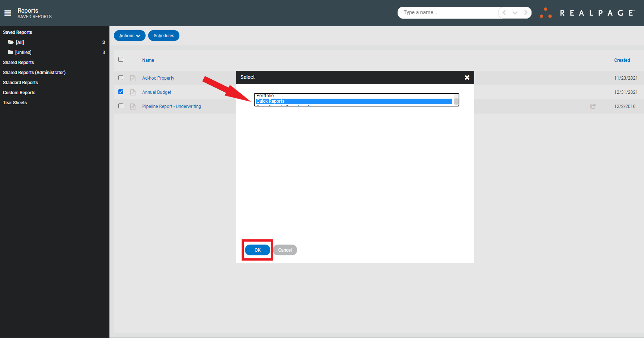Click the share icon on Pipeline Report row

click(593, 106)
